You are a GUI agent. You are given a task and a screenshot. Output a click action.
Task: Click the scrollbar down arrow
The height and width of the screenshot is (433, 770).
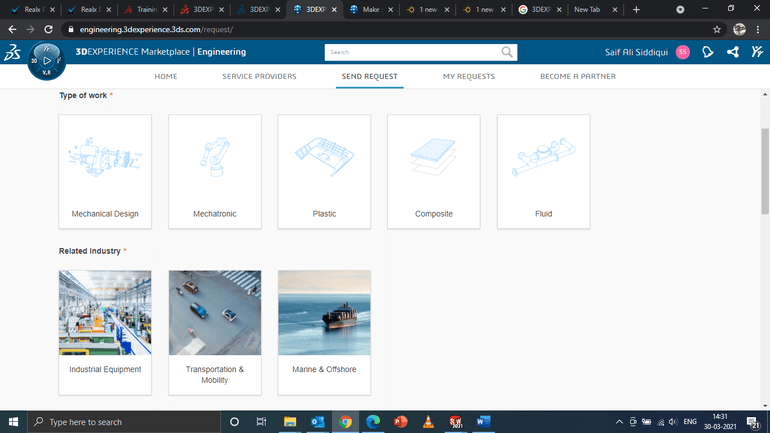pyautogui.click(x=765, y=406)
